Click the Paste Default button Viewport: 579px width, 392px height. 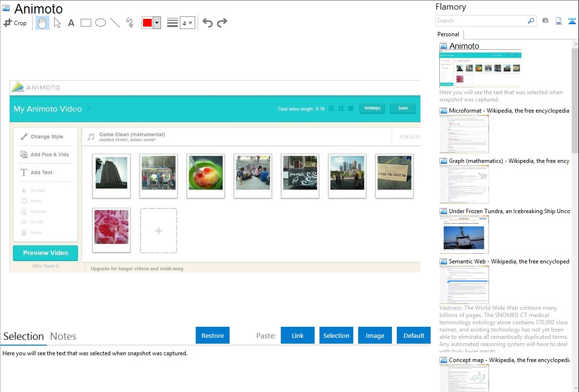pyautogui.click(x=414, y=335)
